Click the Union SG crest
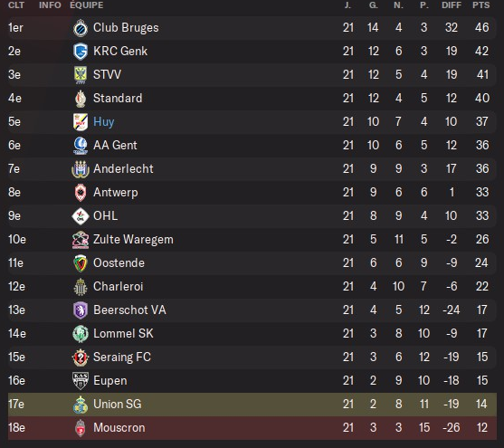 pyautogui.click(x=80, y=405)
